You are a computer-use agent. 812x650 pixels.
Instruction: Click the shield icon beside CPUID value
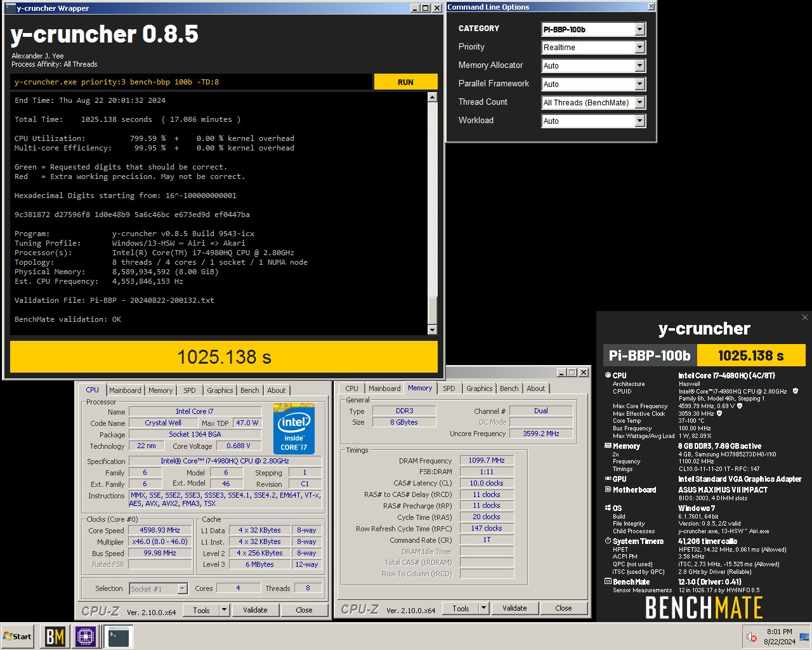click(x=796, y=391)
